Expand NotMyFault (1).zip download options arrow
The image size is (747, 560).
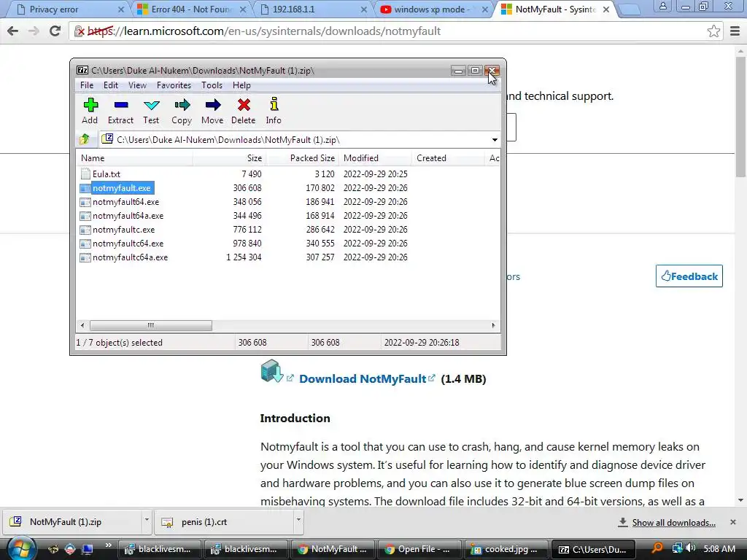point(147,519)
